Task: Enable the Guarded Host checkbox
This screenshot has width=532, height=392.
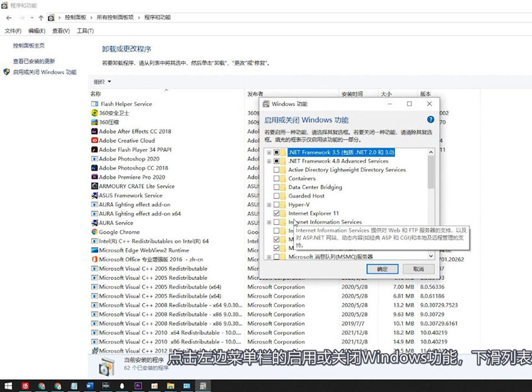Action: pyautogui.click(x=277, y=196)
